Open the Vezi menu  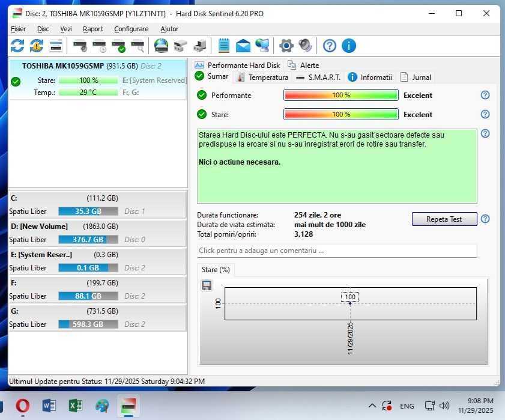pyautogui.click(x=66, y=29)
